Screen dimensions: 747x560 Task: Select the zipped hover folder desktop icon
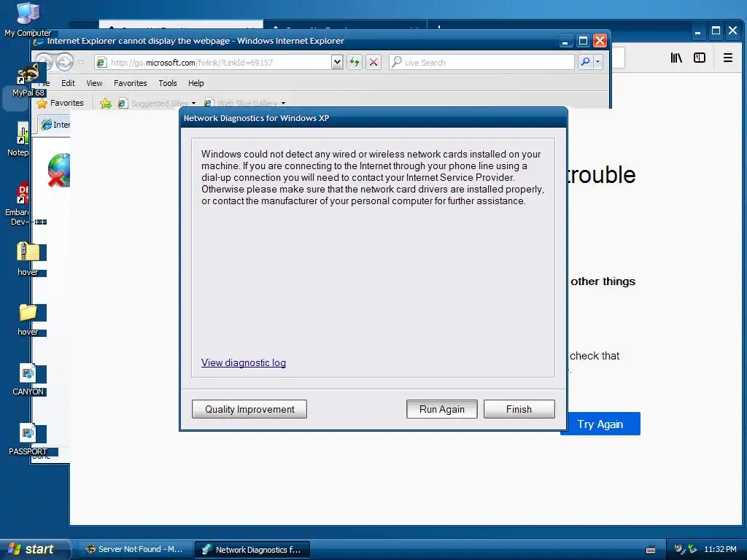(x=28, y=259)
